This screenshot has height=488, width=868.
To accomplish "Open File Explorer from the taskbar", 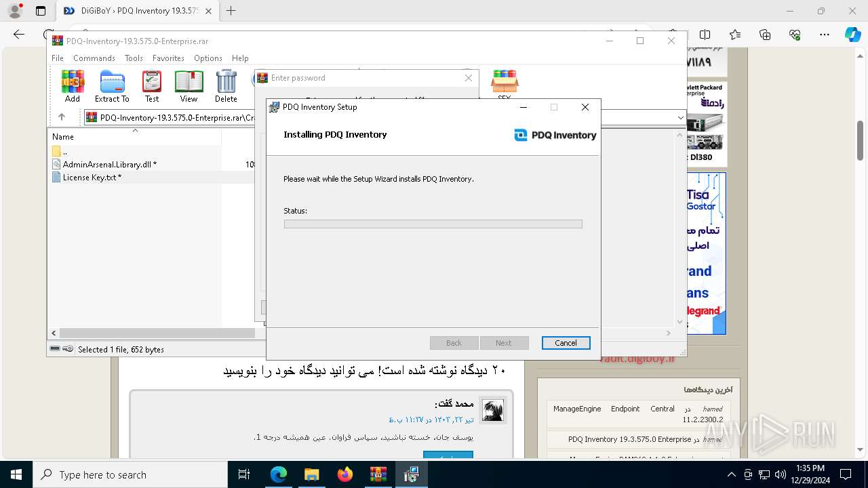I will [x=312, y=475].
